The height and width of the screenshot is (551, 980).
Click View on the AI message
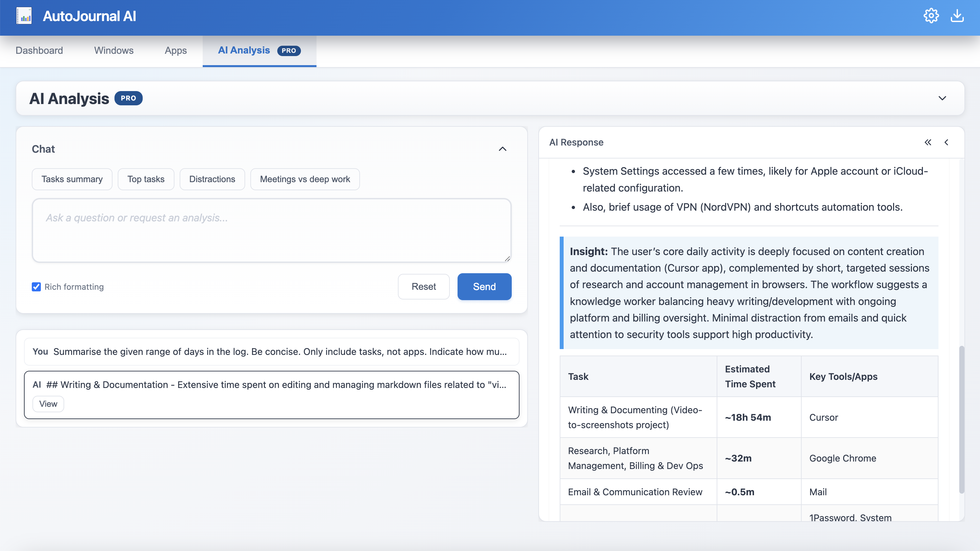tap(48, 404)
